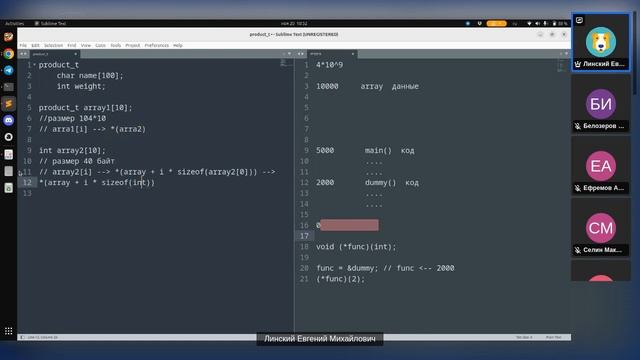Click Activities in the top bar
This screenshot has height=360, width=640.
(x=14, y=24)
